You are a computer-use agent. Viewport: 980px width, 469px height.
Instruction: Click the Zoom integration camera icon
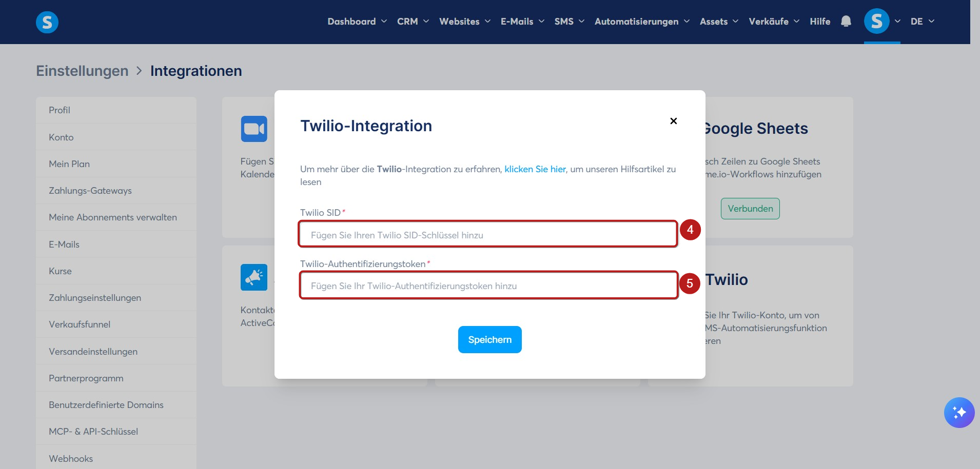click(254, 129)
